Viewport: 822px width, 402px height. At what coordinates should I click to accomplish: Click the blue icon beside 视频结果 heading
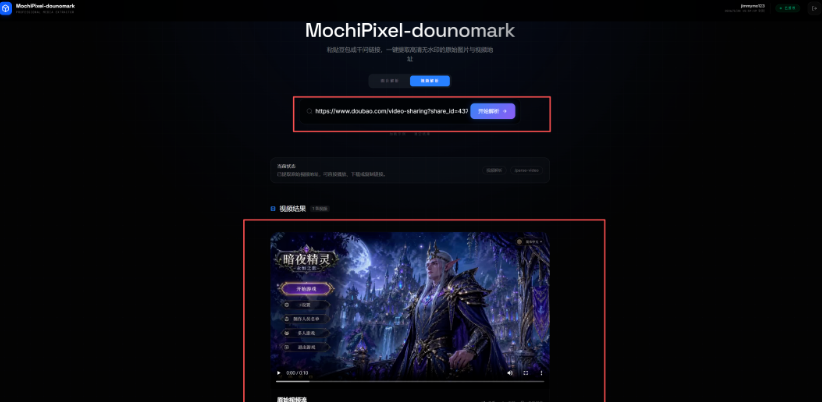pyautogui.click(x=273, y=209)
